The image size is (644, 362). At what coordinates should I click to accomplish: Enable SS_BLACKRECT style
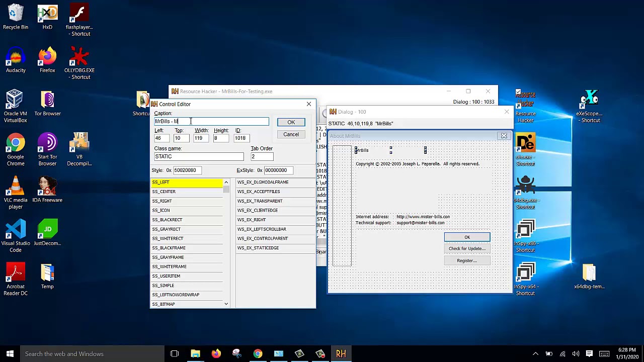[187, 220]
